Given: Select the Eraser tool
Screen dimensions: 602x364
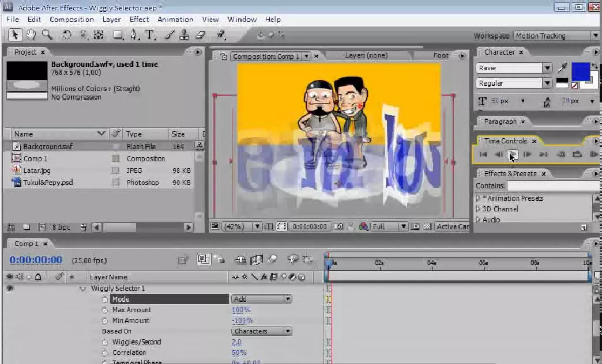Looking at the screenshot, I should click(x=201, y=35).
